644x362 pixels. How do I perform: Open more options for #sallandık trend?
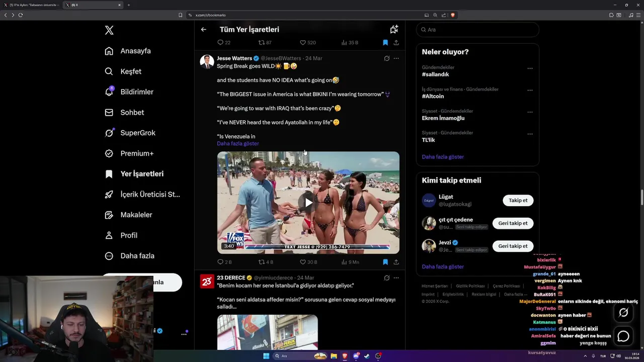tap(530, 68)
